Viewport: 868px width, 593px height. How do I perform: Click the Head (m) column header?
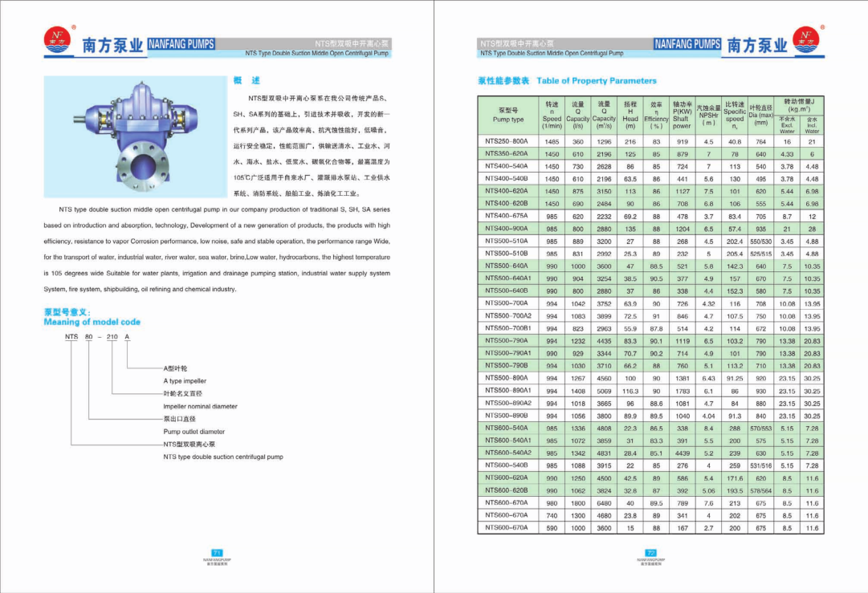[630, 115]
